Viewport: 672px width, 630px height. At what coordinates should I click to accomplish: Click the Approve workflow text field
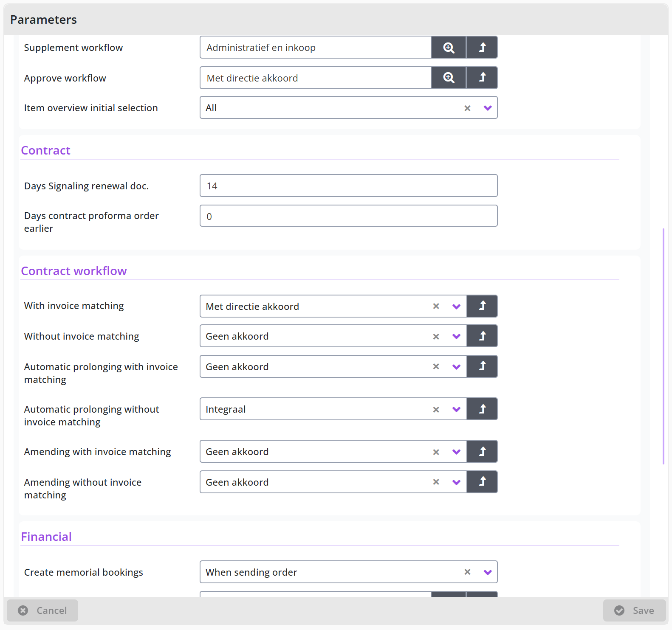pyautogui.click(x=316, y=78)
